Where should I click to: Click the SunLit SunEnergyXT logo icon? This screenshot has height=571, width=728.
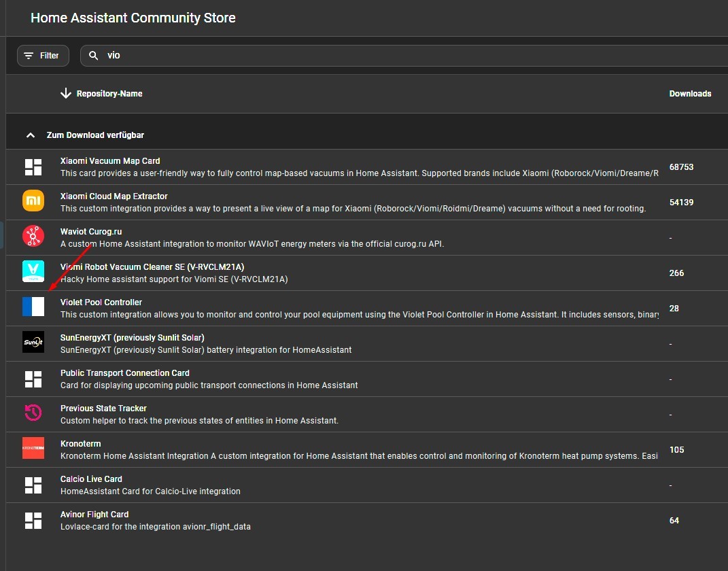pyautogui.click(x=33, y=342)
